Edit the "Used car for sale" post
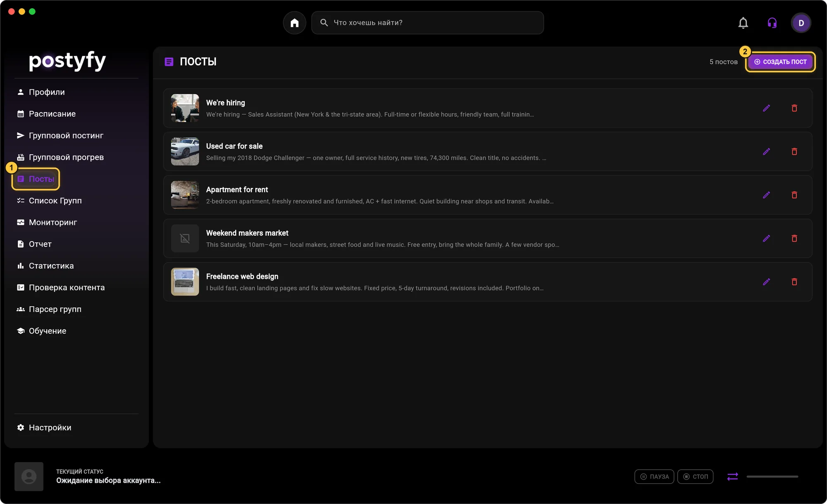This screenshot has height=504, width=827. 766,152
